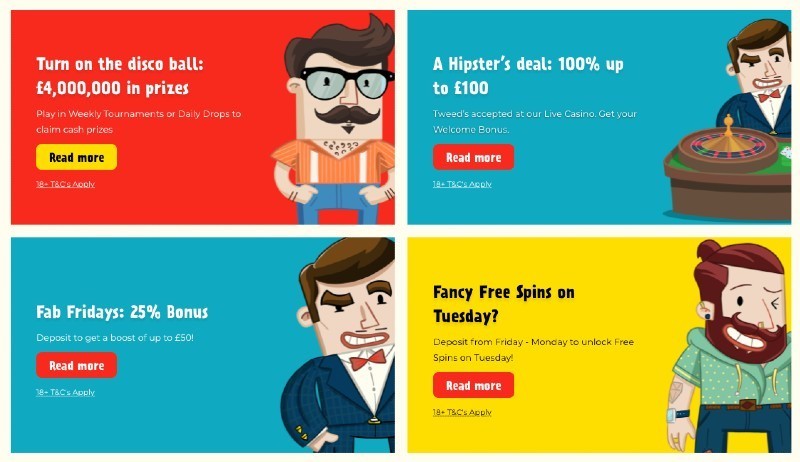The image size is (800, 462).
Task: Click the 'Deposit to get a boost' text
Action: 115,338
